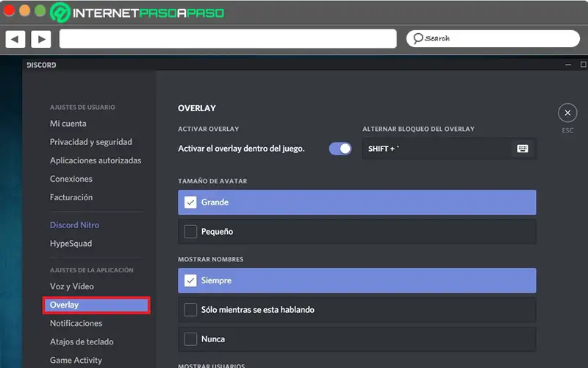This screenshot has width=588, height=368.
Task: Go to Voz y Vídeo settings
Action: tap(72, 286)
